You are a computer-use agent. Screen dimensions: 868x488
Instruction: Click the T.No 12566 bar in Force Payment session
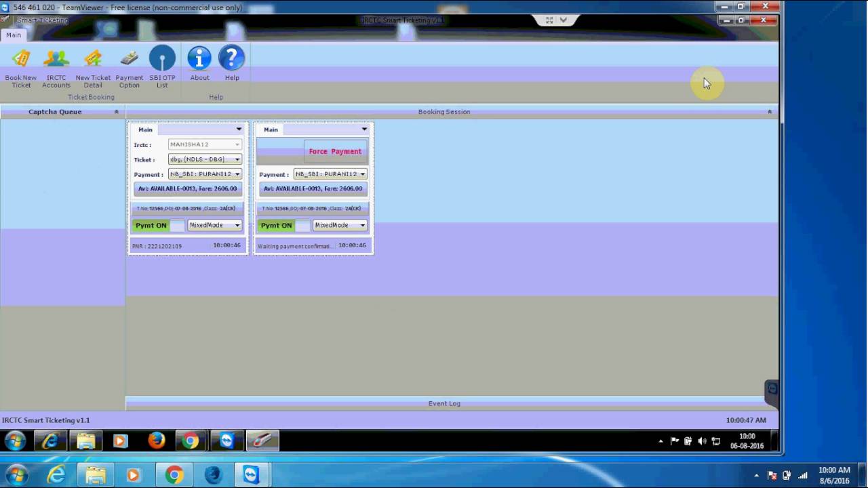pyautogui.click(x=313, y=208)
